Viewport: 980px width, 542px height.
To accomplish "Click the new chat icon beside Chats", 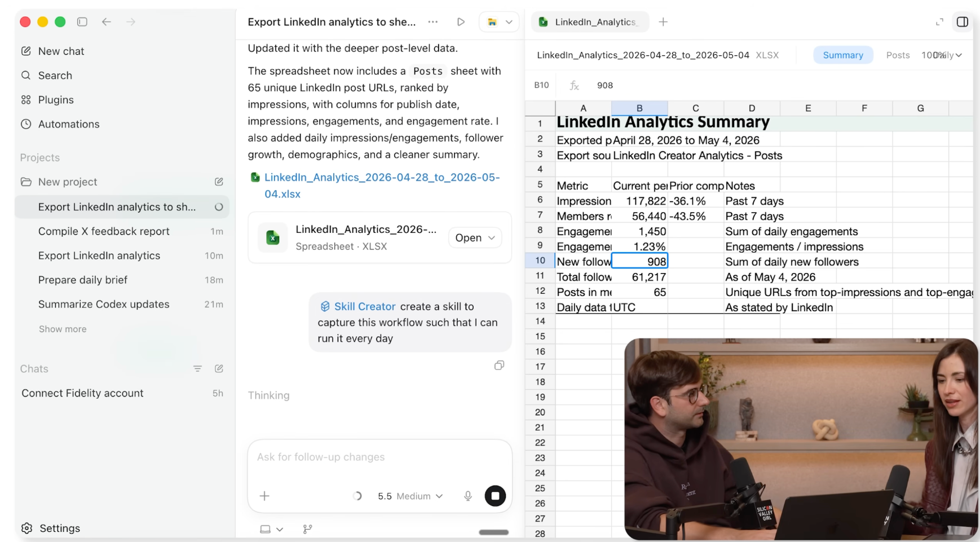I will tap(219, 369).
